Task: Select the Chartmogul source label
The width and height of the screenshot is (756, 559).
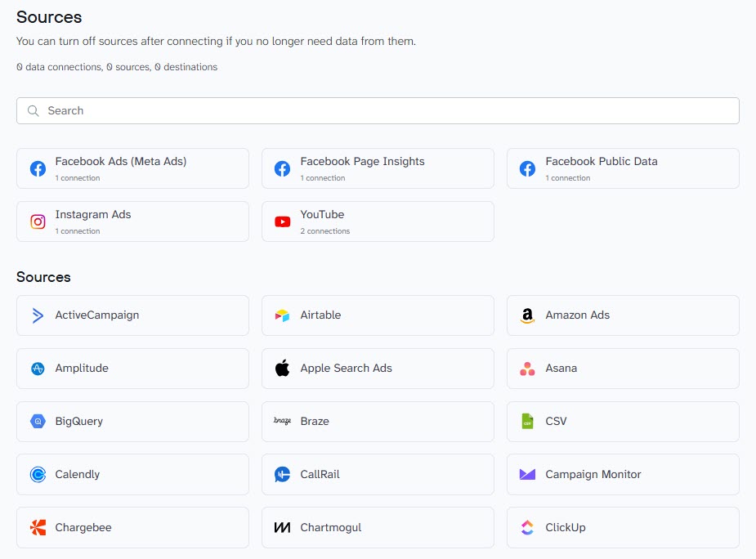Action: [x=331, y=527]
